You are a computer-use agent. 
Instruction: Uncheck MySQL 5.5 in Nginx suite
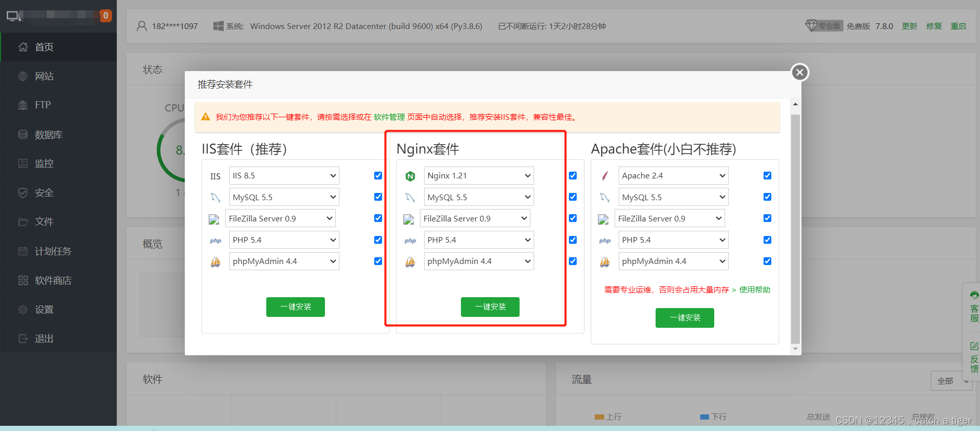coord(573,197)
